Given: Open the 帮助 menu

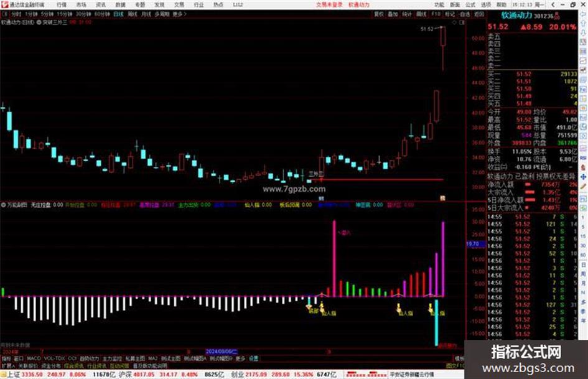Looking at the screenshot, I should [x=502, y=4].
